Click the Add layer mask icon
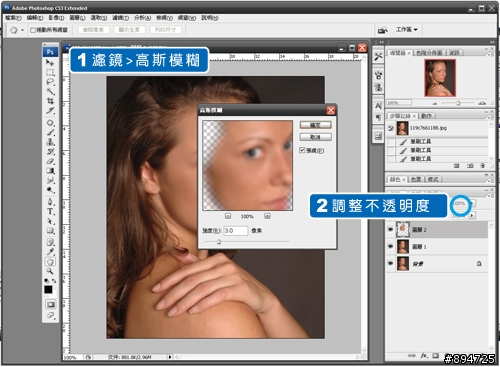The image size is (500, 367). (x=435, y=356)
